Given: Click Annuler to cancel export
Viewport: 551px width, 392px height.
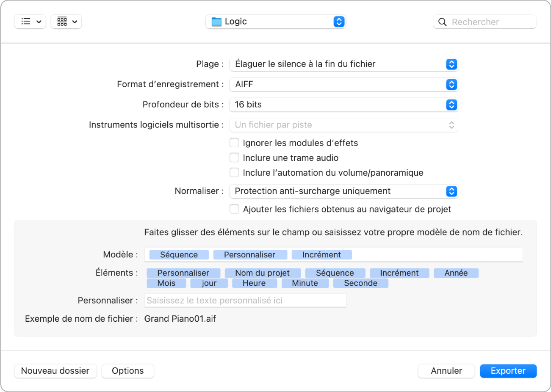Looking at the screenshot, I should (446, 371).
